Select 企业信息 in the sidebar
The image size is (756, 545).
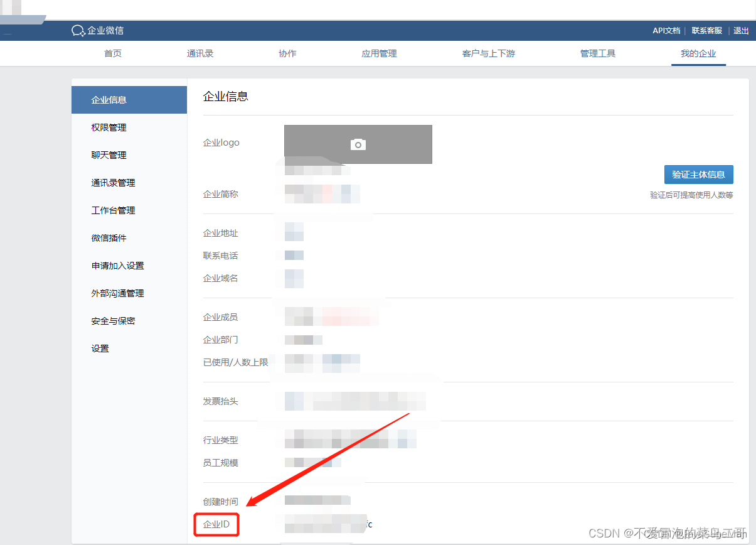[x=129, y=100]
